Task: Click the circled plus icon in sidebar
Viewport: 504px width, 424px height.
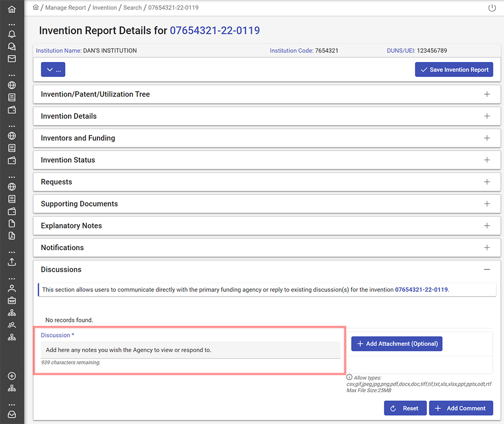Action: click(12, 376)
